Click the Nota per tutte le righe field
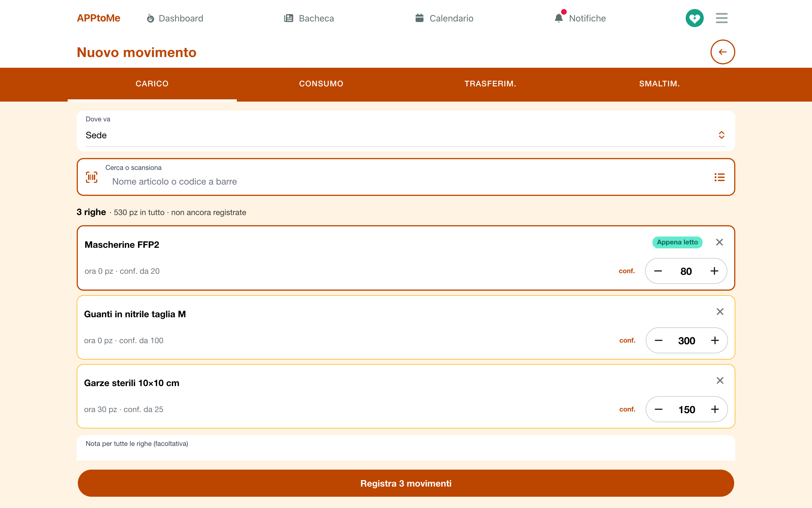 click(x=406, y=448)
